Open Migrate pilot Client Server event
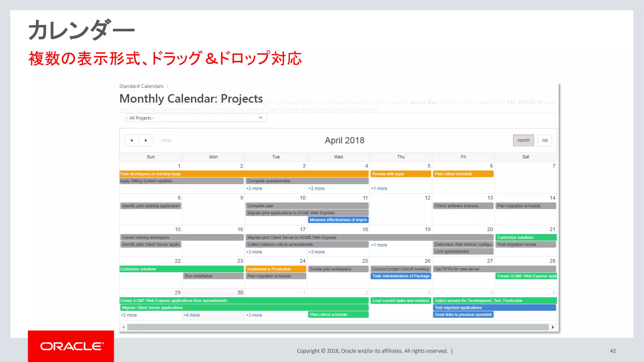Image resolution: width=644 pixels, height=362 pixels. pos(369,238)
